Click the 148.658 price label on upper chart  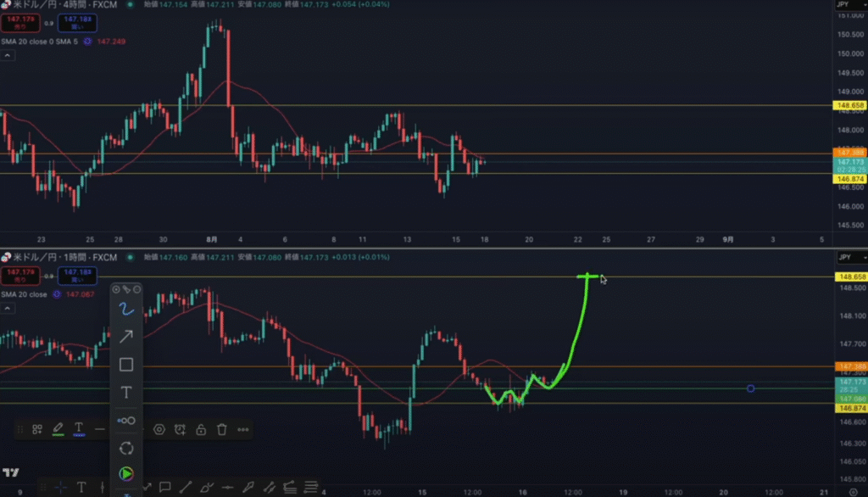(x=849, y=105)
